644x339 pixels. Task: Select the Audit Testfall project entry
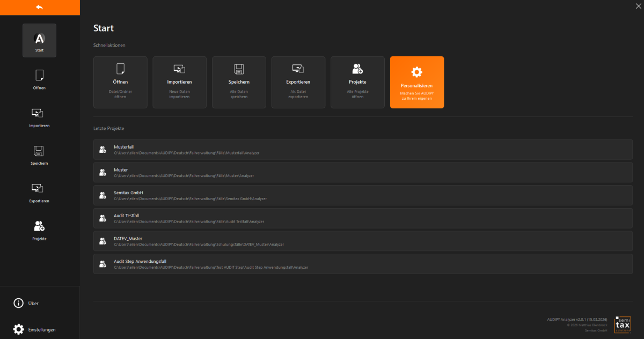click(363, 218)
